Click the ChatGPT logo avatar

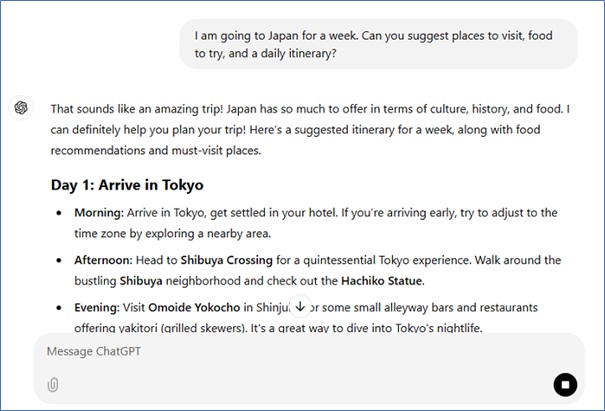[21, 108]
